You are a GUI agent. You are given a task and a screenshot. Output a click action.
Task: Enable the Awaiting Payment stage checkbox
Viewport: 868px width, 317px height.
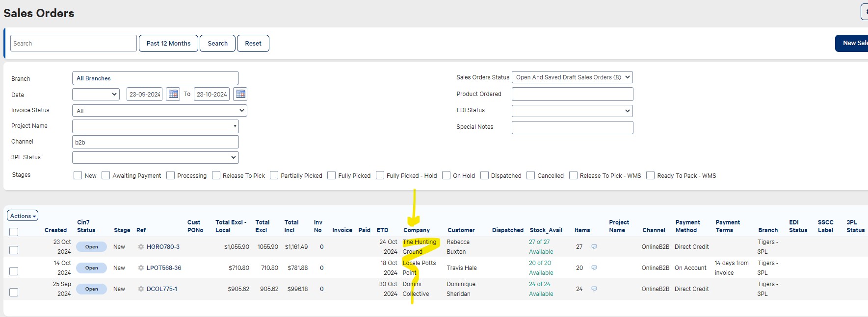coord(106,175)
